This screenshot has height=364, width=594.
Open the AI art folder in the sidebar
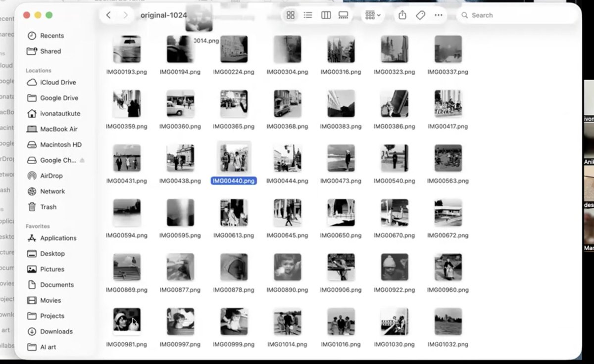[x=48, y=347]
